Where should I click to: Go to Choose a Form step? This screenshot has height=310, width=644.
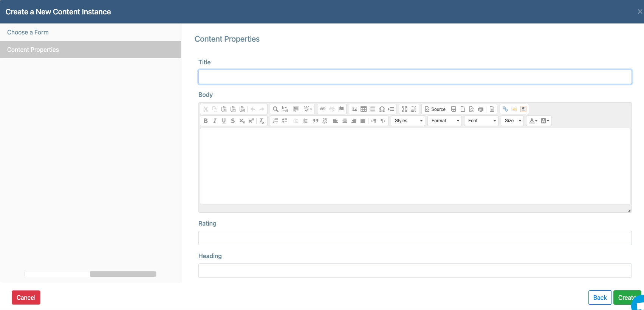(x=28, y=32)
